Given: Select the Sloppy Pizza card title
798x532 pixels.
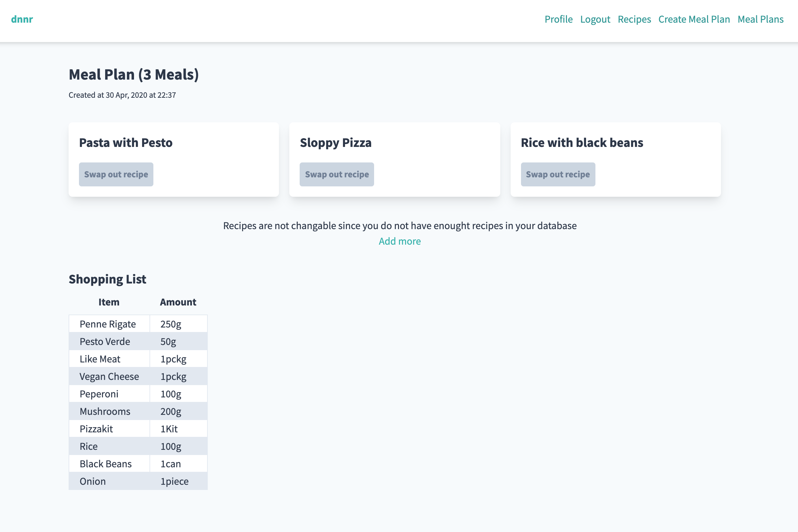Looking at the screenshot, I should click(x=335, y=143).
